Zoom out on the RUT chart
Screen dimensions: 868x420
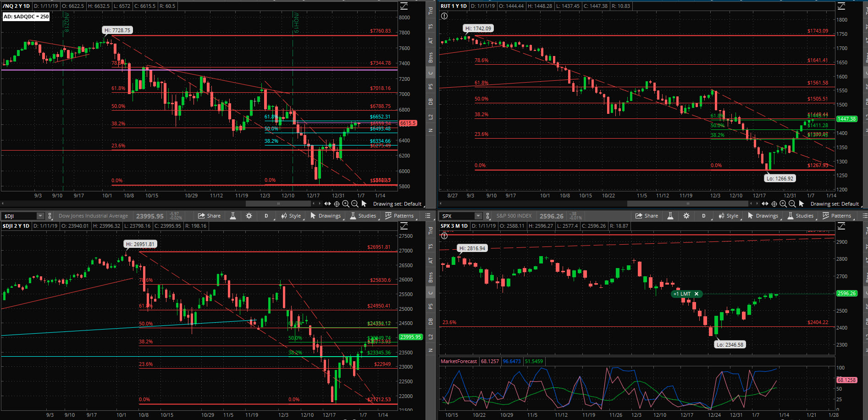[792, 204]
